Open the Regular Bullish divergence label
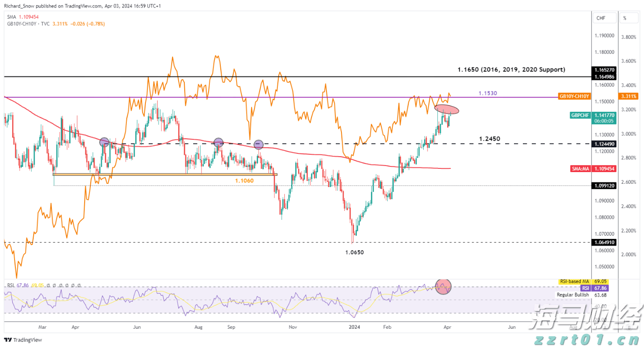Screen dimensions: 644x347 573,295
